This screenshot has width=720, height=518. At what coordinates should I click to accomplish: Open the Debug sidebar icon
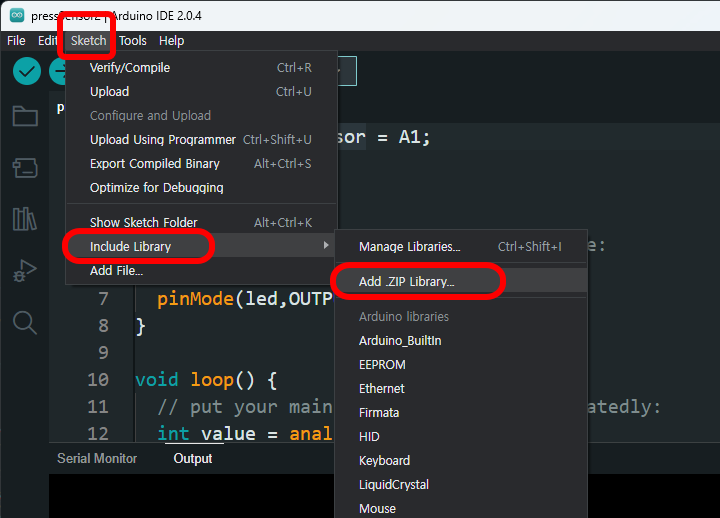pyautogui.click(x=25, y=270)
